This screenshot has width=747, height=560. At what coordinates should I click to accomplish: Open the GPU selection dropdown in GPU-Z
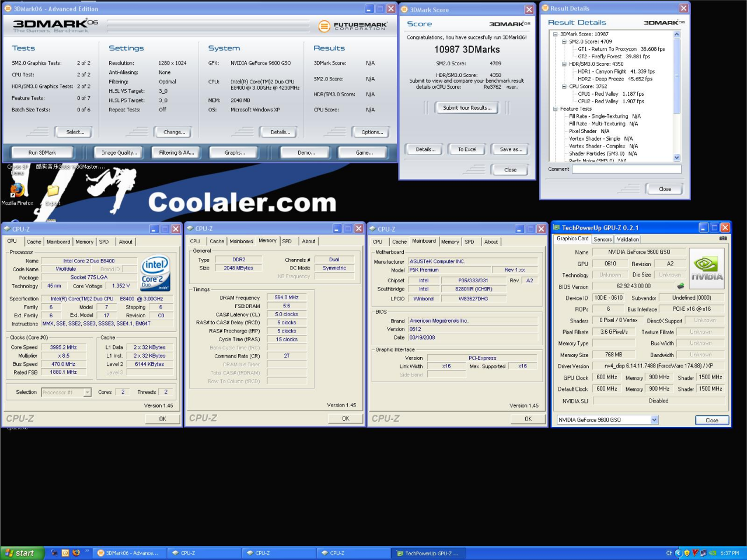[654, 420]
